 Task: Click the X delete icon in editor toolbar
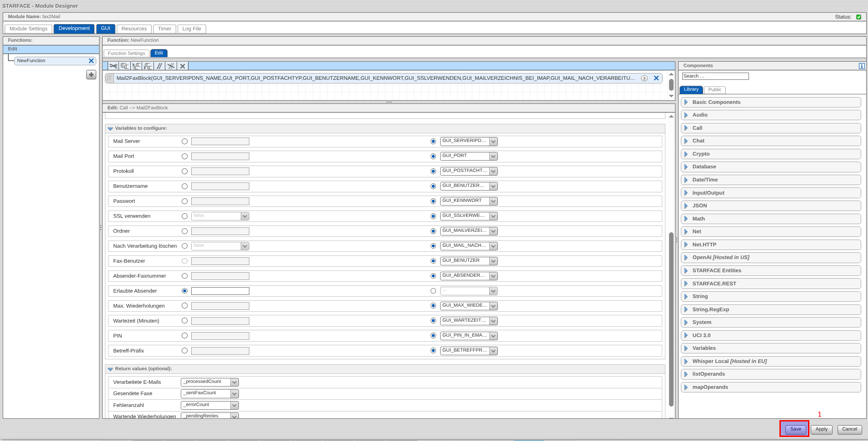click(x=183, y=66)
